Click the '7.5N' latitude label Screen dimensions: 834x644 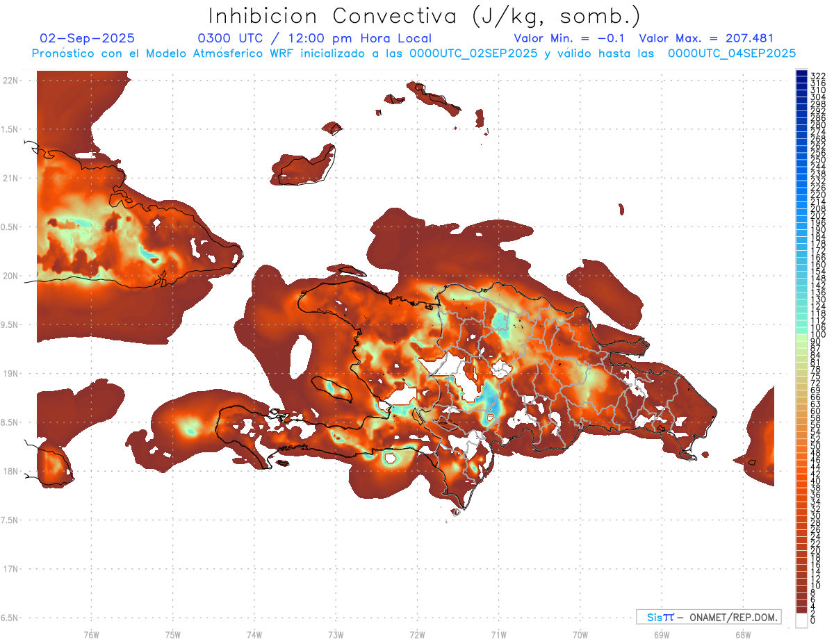pos(10,520)
